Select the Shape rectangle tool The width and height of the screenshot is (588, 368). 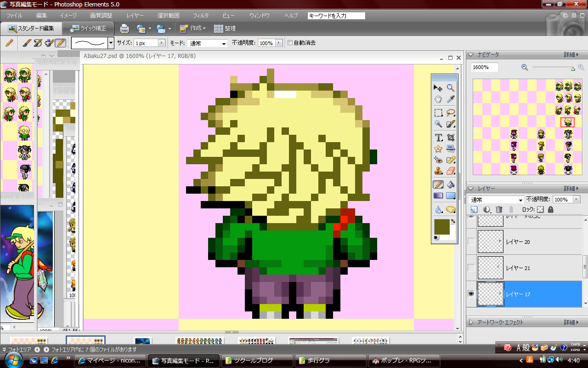pos(451,195)
